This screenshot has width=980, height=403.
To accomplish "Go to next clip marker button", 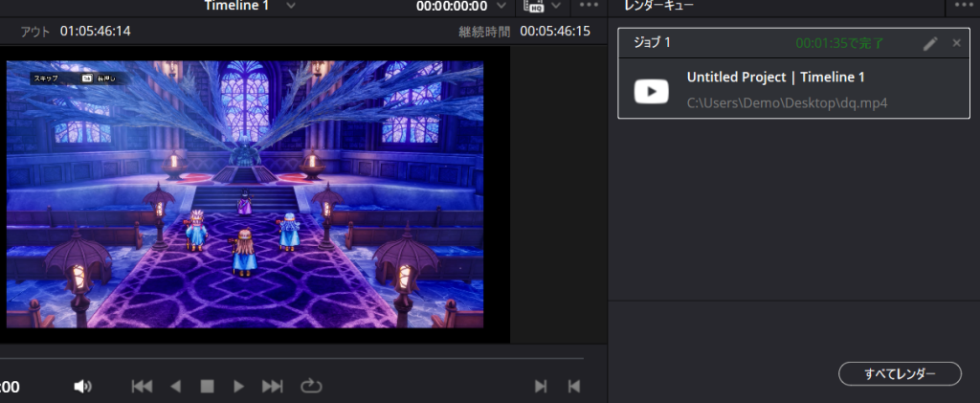I will click(541, 386).
